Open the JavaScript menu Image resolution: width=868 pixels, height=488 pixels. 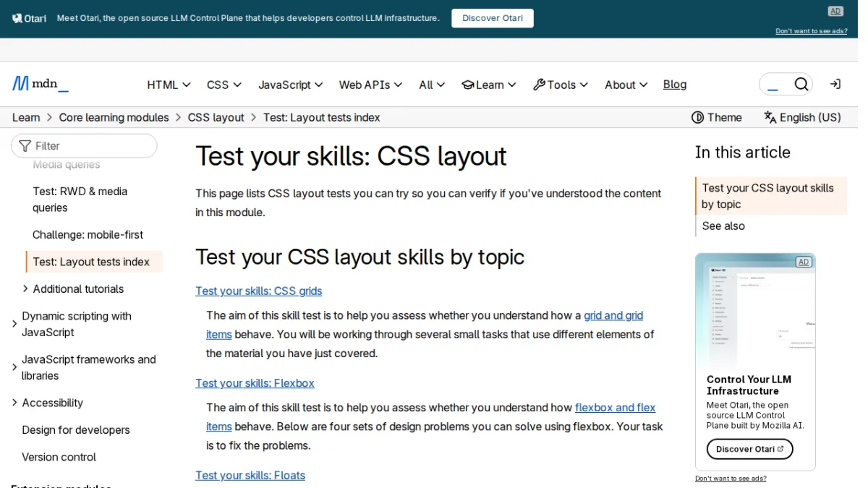(x=291, y=85)
